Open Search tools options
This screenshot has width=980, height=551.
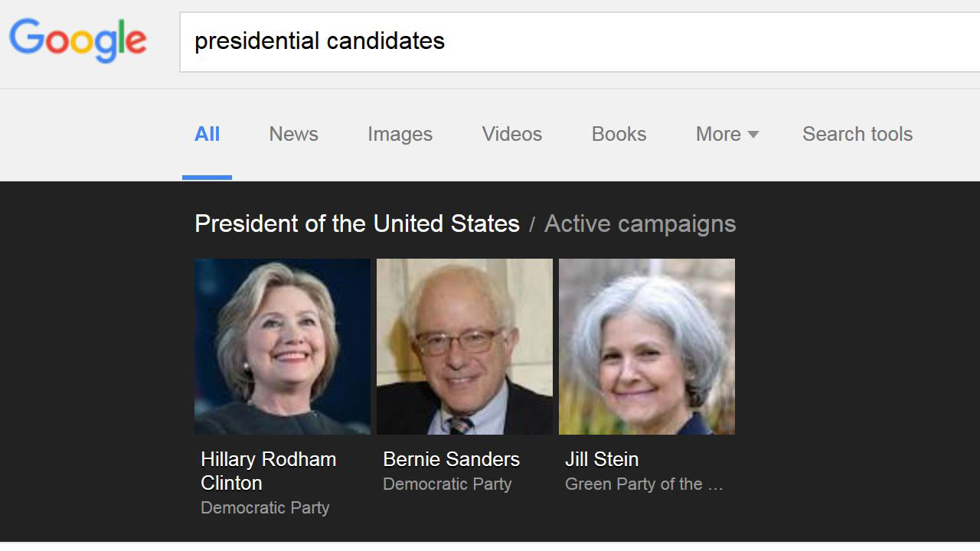857,135
